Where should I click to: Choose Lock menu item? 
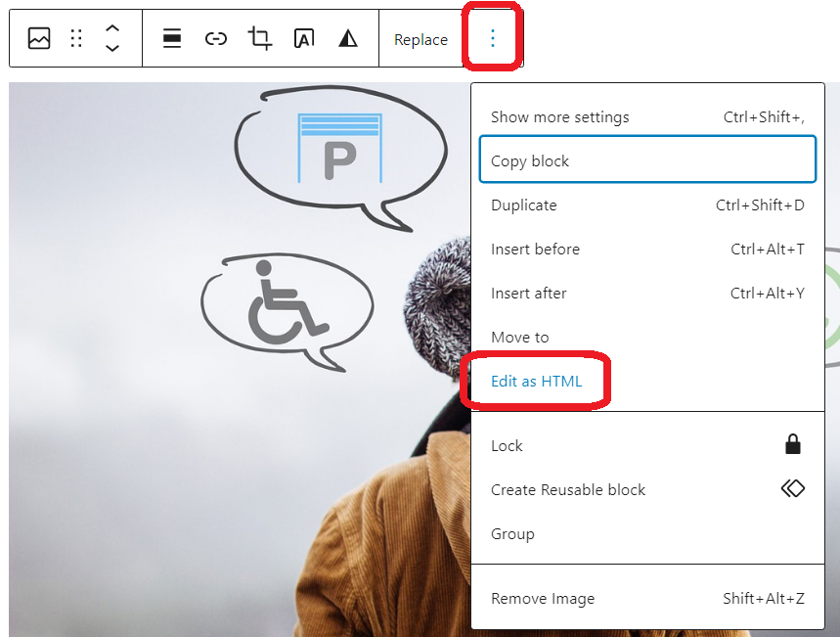pyautogui.click(x=647, y=445)
